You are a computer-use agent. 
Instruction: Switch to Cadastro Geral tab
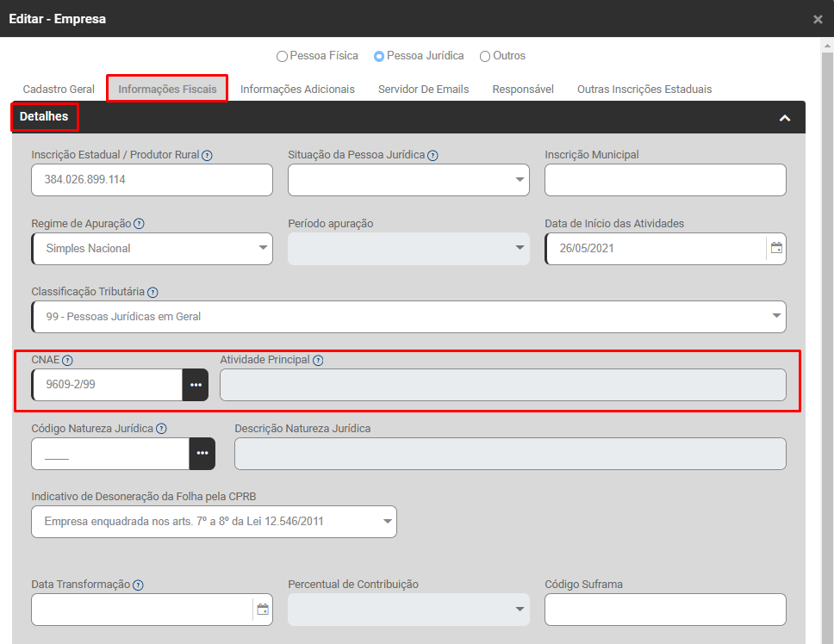pos(59,90)
